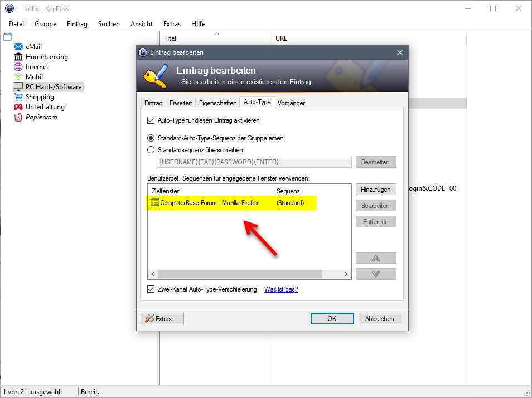532x398 pixels.
Task: Select the PC Hard-/Software group
Action: point(54,87)
